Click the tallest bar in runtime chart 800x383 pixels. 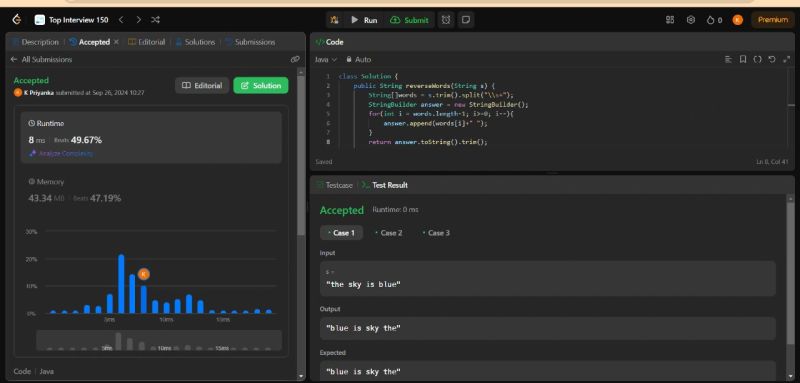[121, 284]
